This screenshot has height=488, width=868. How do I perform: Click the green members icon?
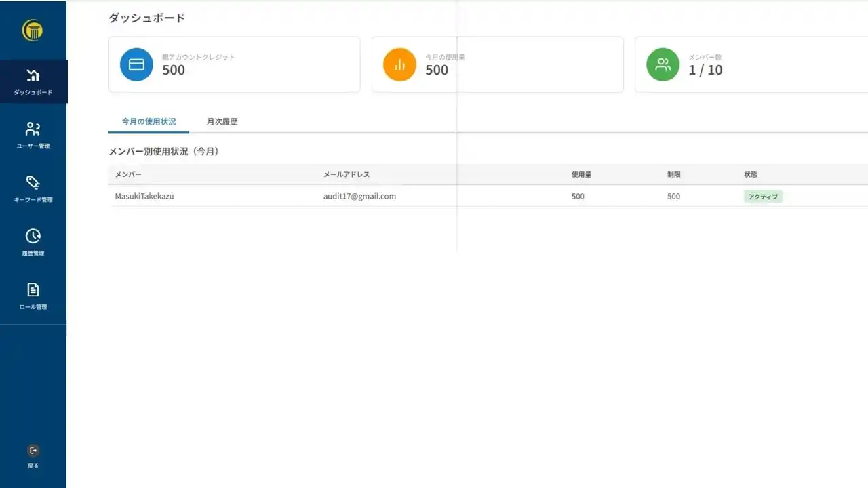(663, 64)
